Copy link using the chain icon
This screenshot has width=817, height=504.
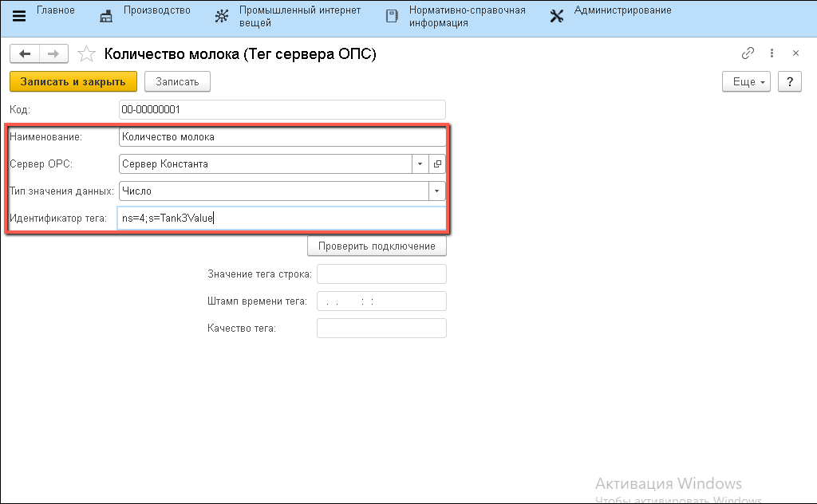[748, 53]
